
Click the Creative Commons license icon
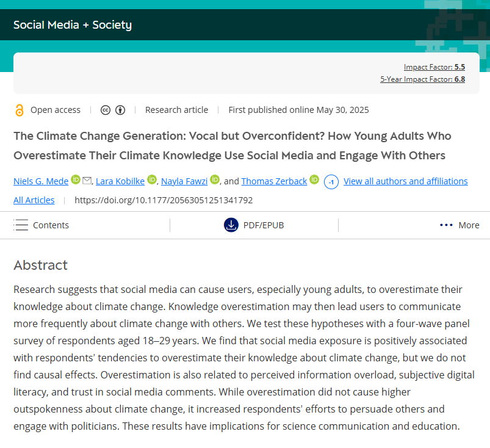point(106,110)
